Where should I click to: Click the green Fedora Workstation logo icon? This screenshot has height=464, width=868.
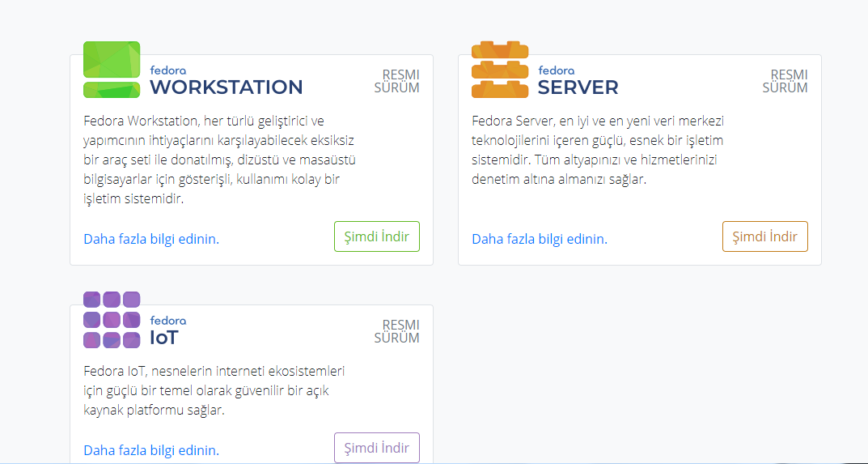112,70
